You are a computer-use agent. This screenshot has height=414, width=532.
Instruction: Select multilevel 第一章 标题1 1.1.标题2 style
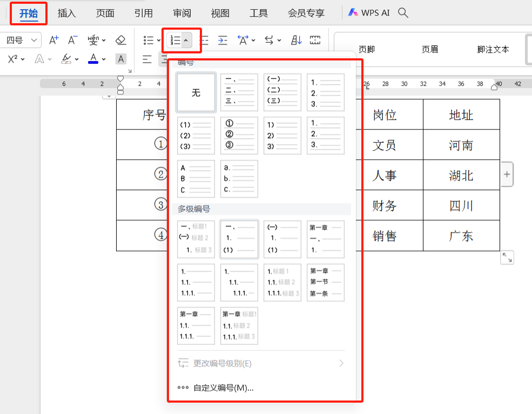coord(239,326)
